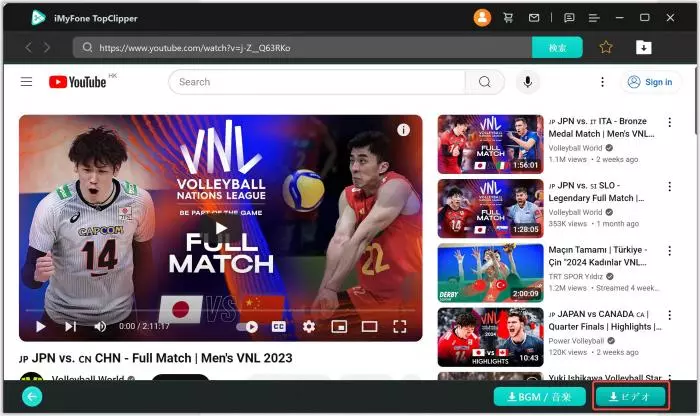Screen dimensions: 700x416
Task: Skip to next video in player
Action: point(71,327)
